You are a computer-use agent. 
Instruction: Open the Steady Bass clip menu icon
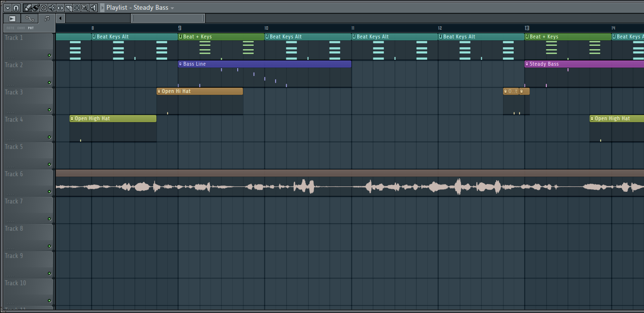point(527,64)
